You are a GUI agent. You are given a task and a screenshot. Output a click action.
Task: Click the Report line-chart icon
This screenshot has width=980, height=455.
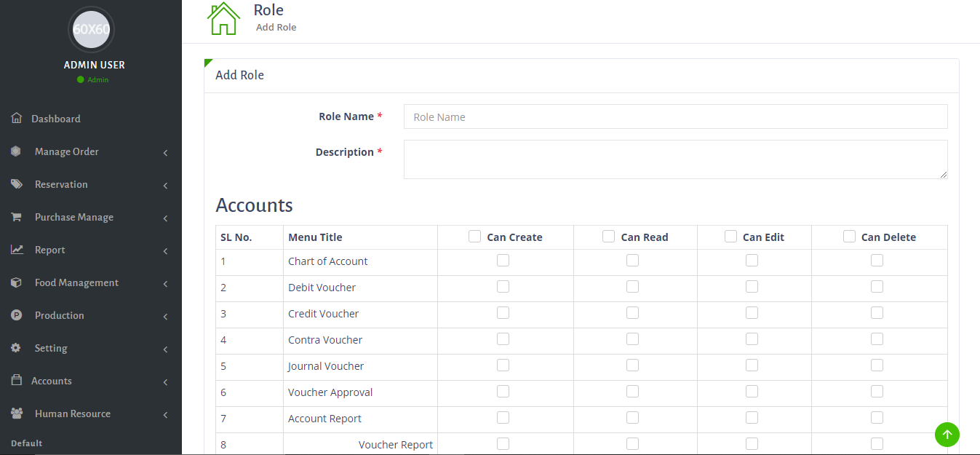(17, 250)
